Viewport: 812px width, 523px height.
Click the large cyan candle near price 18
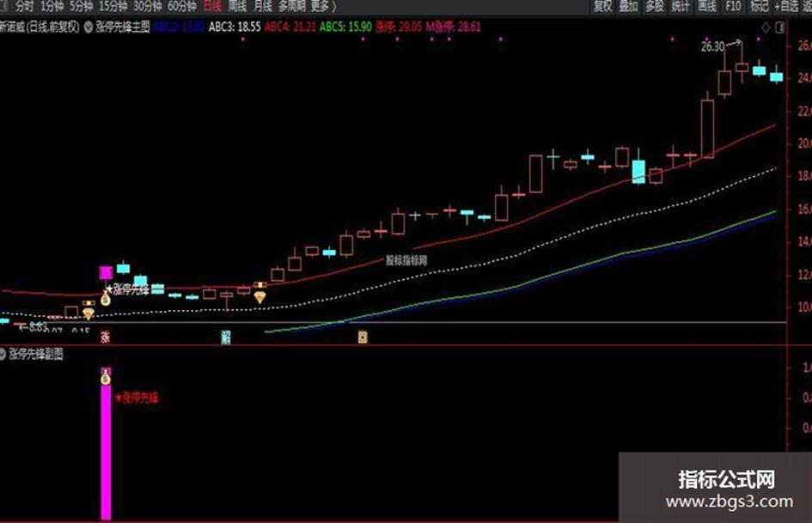click(x=639, y=172)
